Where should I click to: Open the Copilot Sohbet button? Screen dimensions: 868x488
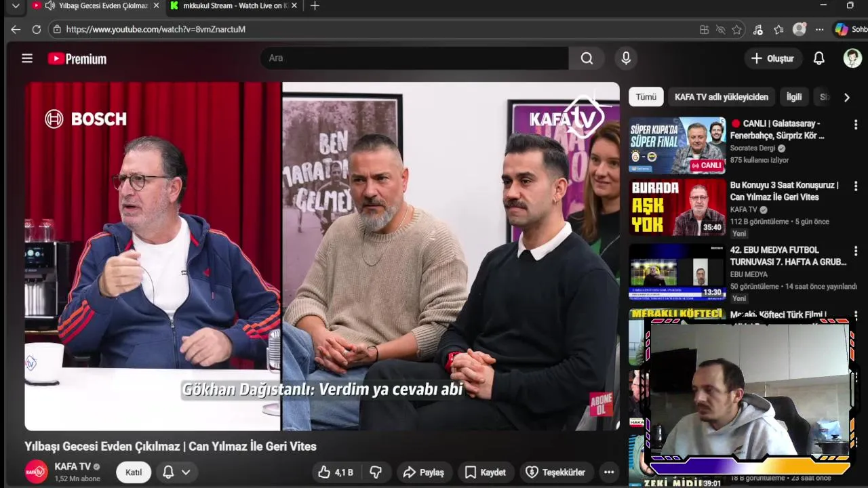point(851,29)
